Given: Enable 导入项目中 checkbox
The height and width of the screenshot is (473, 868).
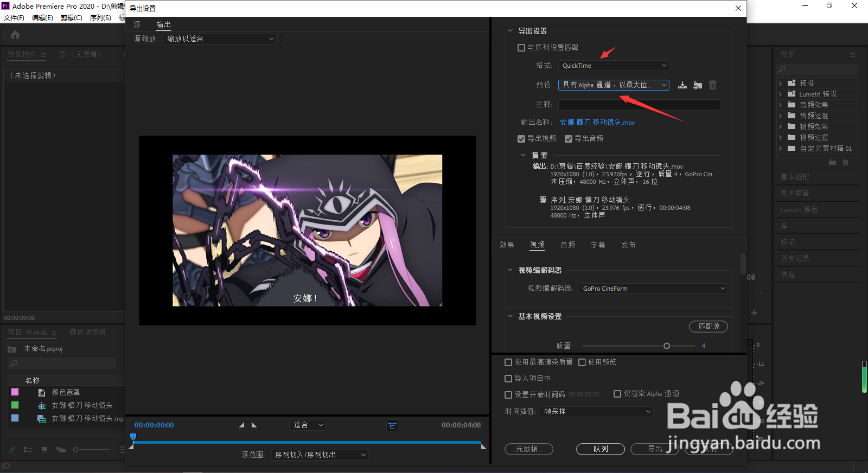Looking at the screenshot, I should (508, 379).
